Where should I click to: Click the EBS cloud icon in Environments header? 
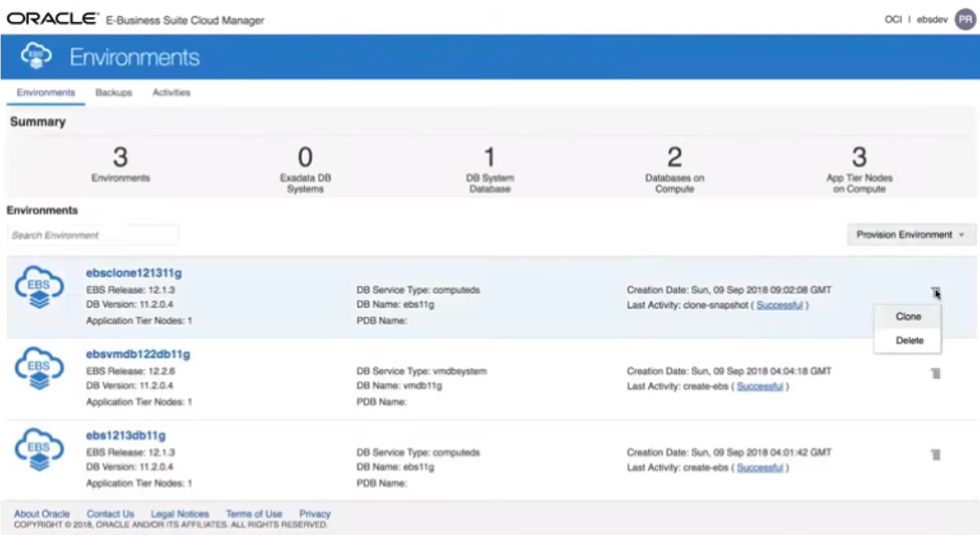36,56
